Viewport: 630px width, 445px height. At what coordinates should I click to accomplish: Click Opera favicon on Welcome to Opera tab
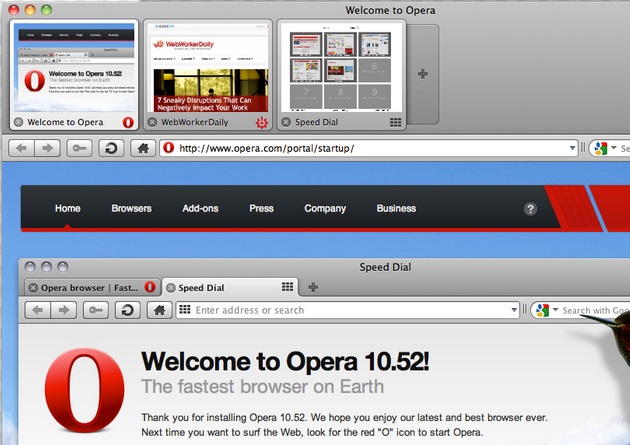(128, 122)
